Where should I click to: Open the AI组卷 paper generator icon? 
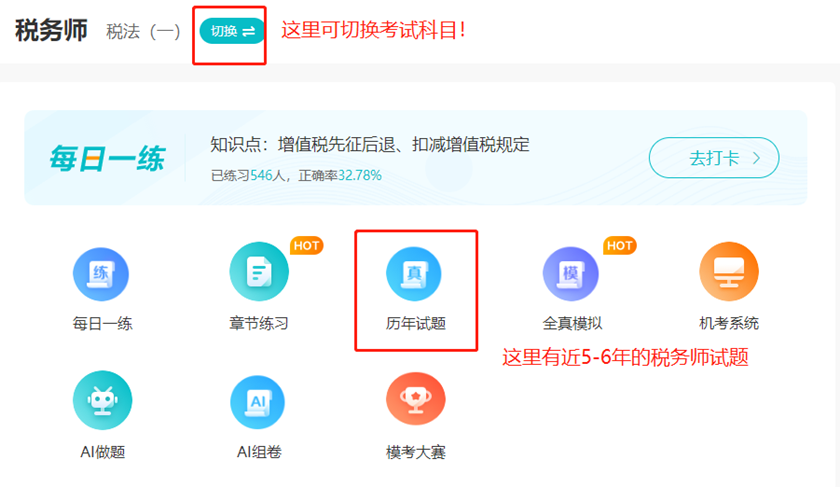pos(258,402)
